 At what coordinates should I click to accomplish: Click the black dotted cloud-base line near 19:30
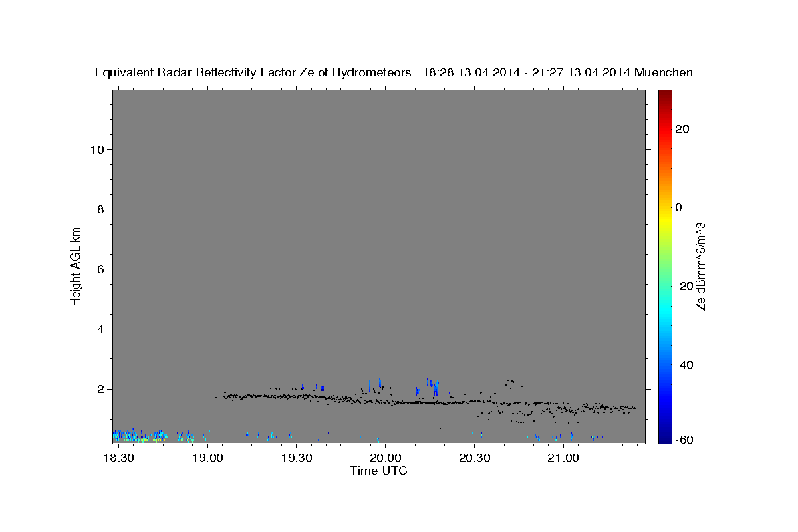click(297, 396)
